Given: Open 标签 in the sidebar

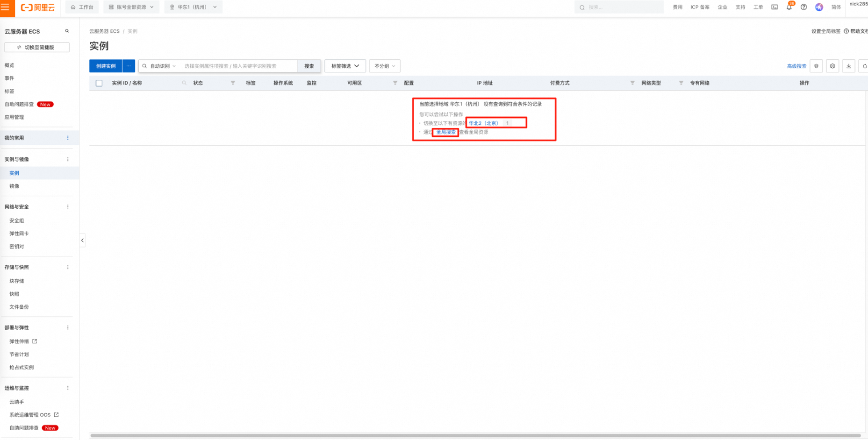Looking at the screenshot, I should (9, 92).
